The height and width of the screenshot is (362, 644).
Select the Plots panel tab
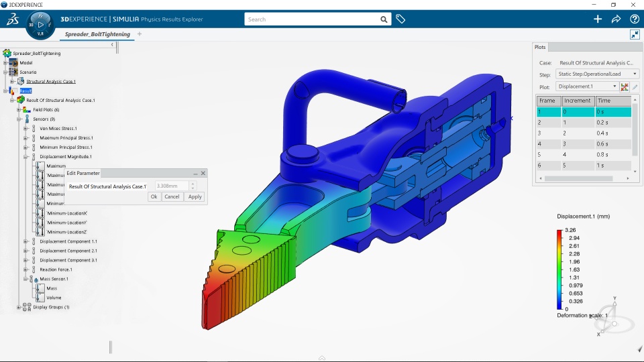click(540, 47)
